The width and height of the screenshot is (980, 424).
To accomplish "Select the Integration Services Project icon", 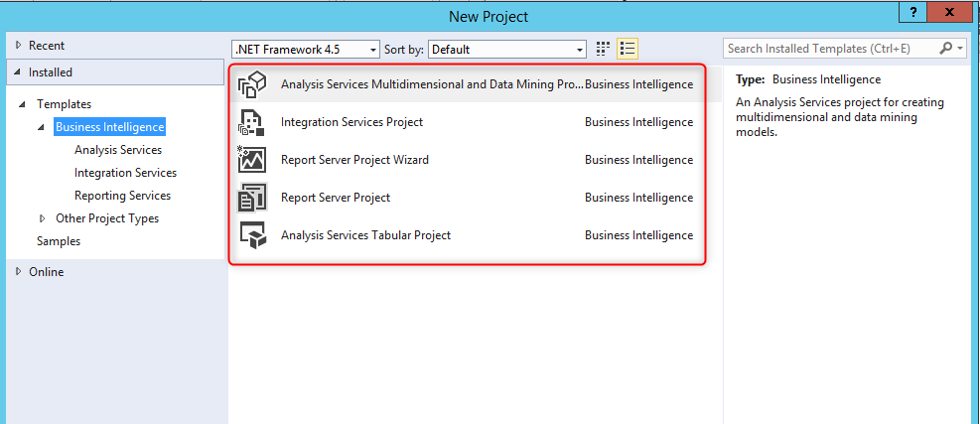I will tap(252, 122).
